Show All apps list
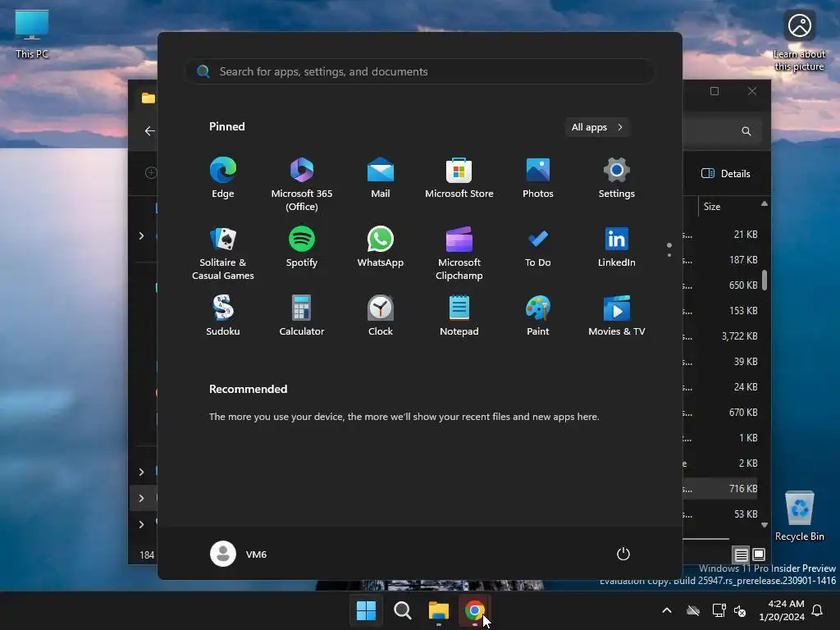Screen dimensions: 840x630 tap(597, 127)
